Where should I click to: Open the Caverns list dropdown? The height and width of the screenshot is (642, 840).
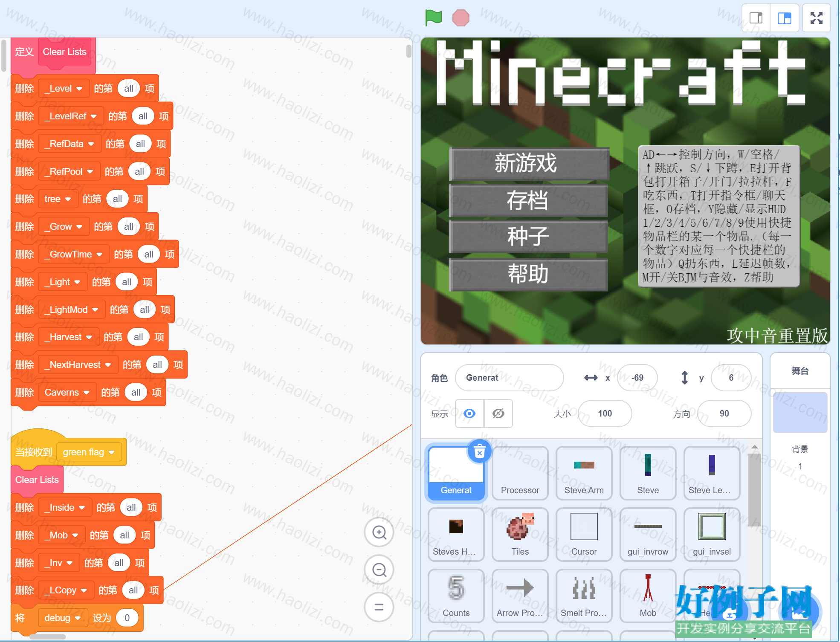tap(67, 393)
